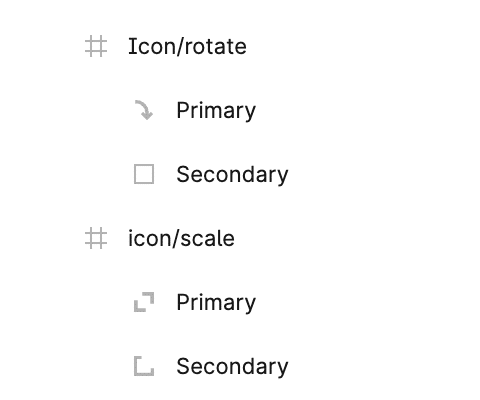
Task: Click the frame icon beside Icon/rotate
Action: pos(96,46)
